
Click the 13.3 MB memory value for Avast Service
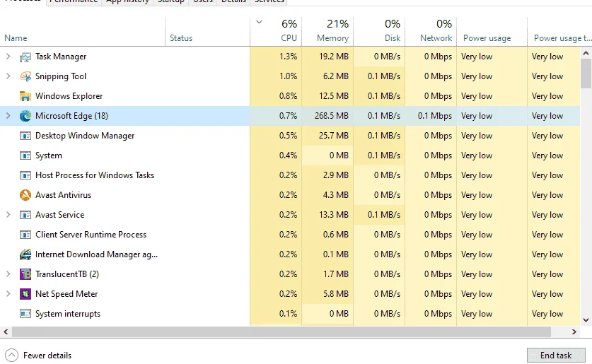334,215
